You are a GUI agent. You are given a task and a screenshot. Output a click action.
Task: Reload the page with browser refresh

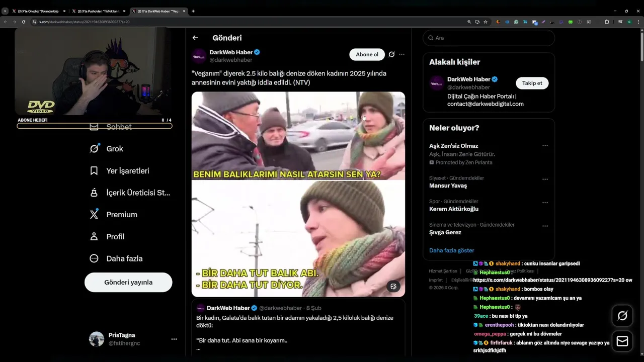(x=24, y=22)
